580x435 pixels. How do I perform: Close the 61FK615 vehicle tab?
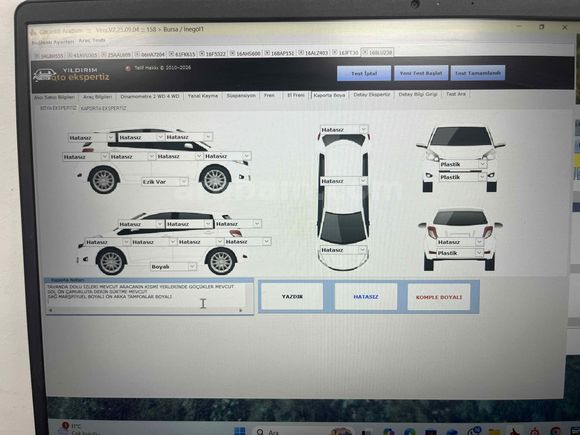pyautogui.click(x=171, y=54)
